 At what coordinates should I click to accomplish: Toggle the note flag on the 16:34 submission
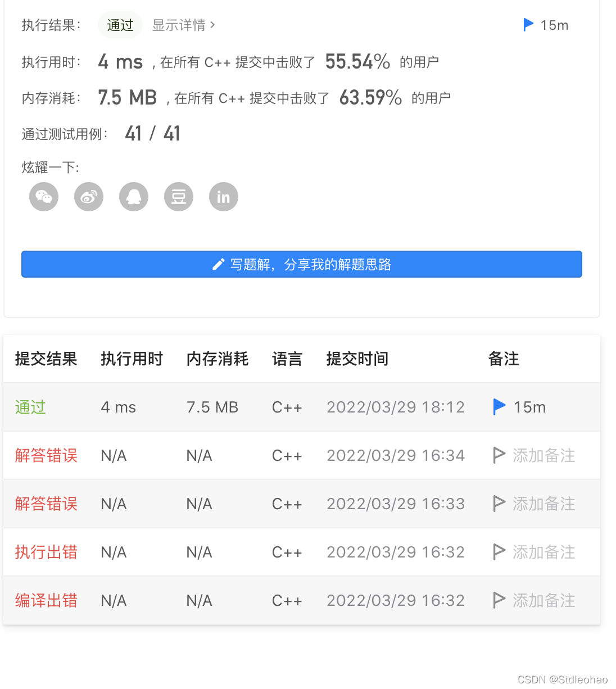click(x=499, y=456)
